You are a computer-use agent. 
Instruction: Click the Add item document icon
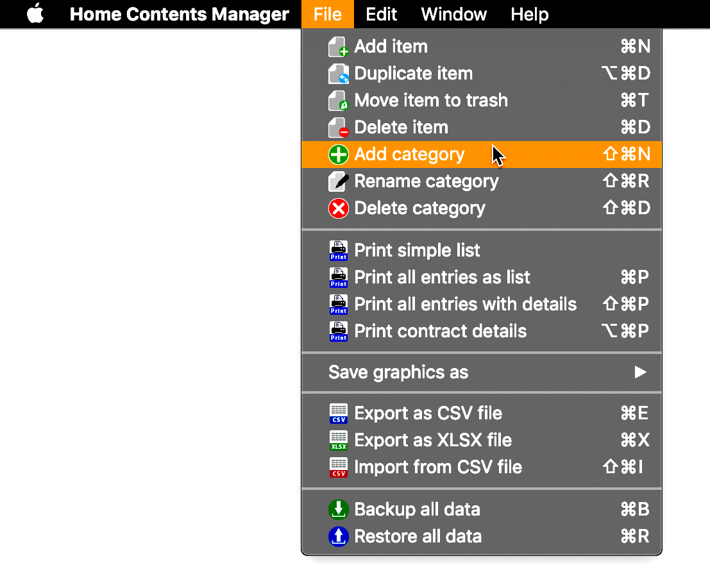(338, 47)
